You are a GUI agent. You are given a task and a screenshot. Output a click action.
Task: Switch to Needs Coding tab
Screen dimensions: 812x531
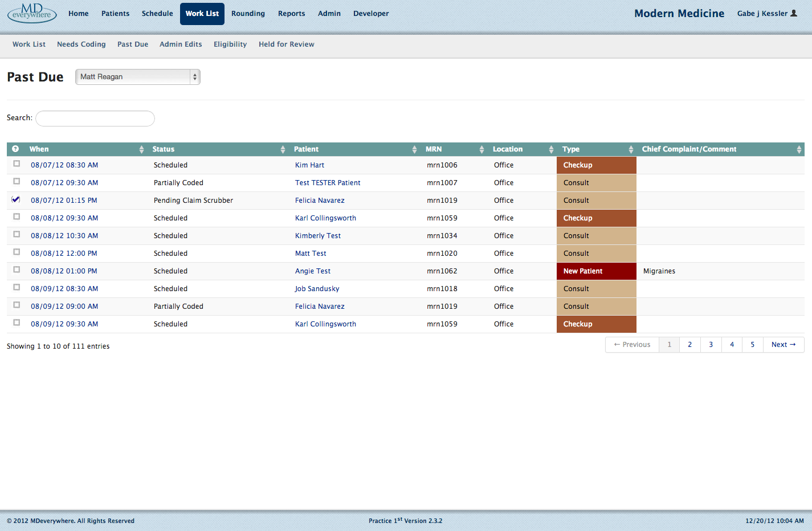(81, 44)
